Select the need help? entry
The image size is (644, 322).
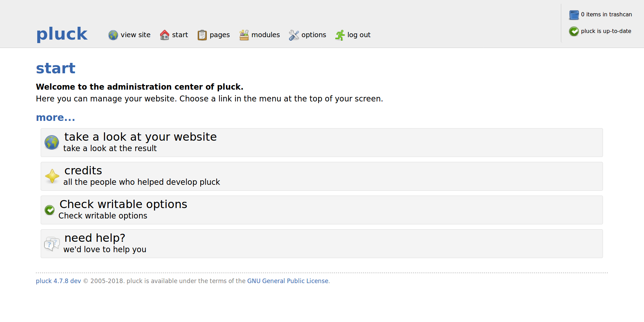[x=322, y=243]
